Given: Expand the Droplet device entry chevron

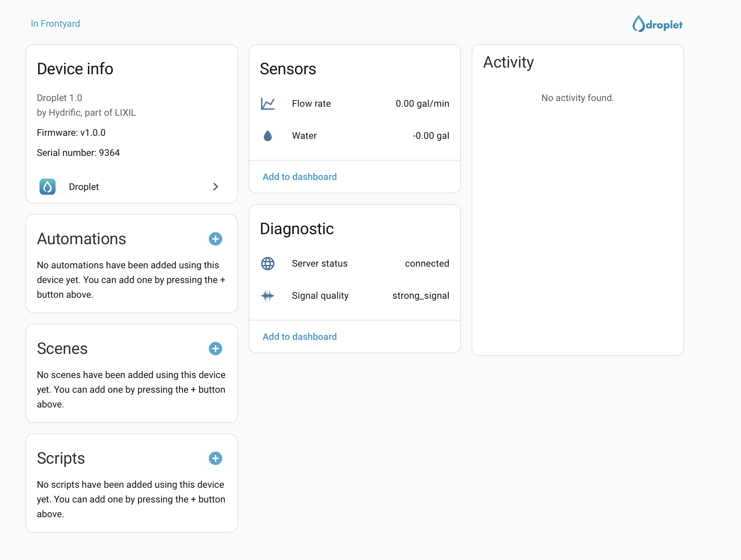Looking at the screenshot, I should [x=216, y=187].
